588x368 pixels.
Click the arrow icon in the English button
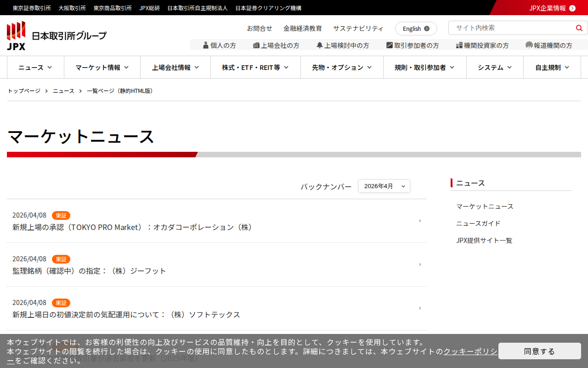pos(427,29)
